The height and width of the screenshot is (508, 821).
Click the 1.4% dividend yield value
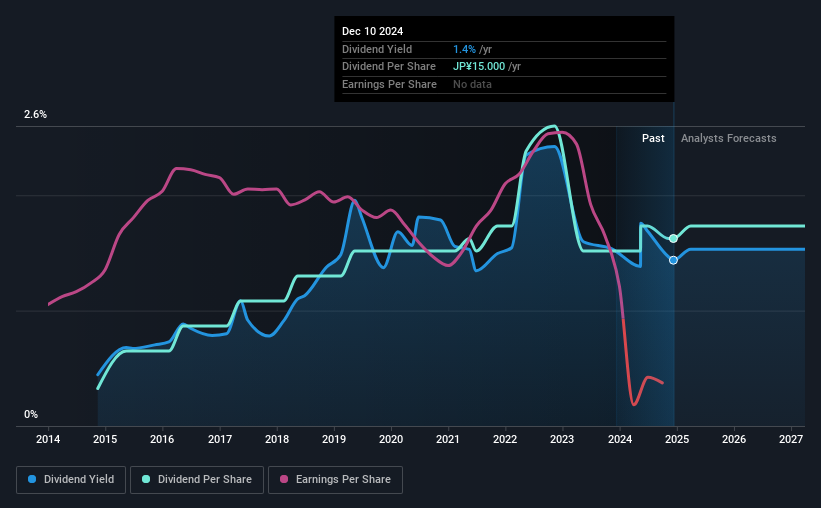click(x=464, y=49)
